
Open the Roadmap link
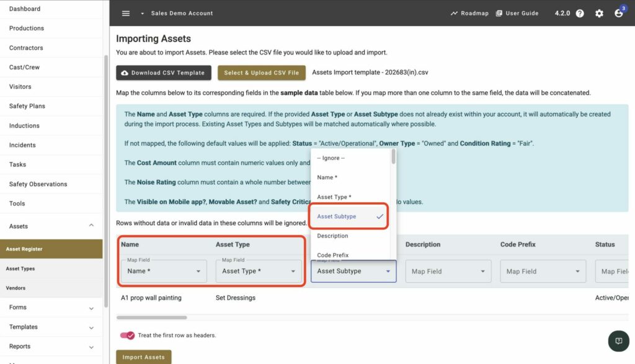(x=469, y=14)
